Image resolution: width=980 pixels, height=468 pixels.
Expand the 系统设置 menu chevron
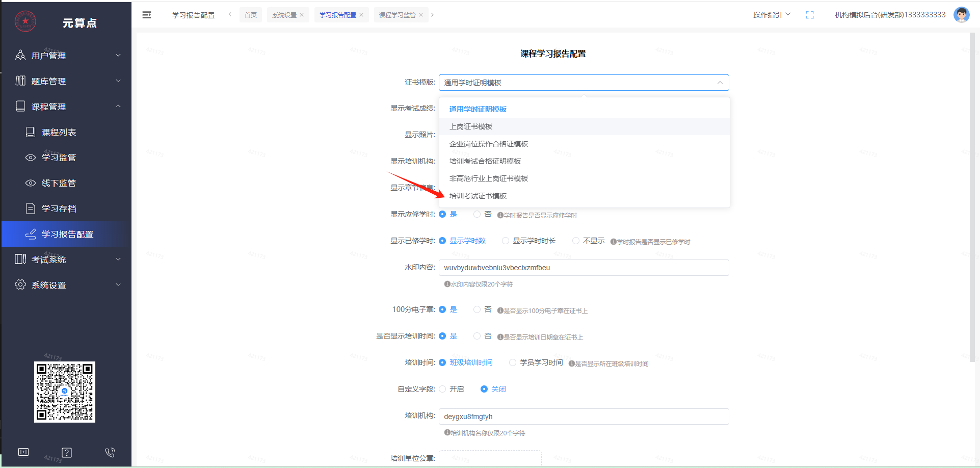(118, 284)
